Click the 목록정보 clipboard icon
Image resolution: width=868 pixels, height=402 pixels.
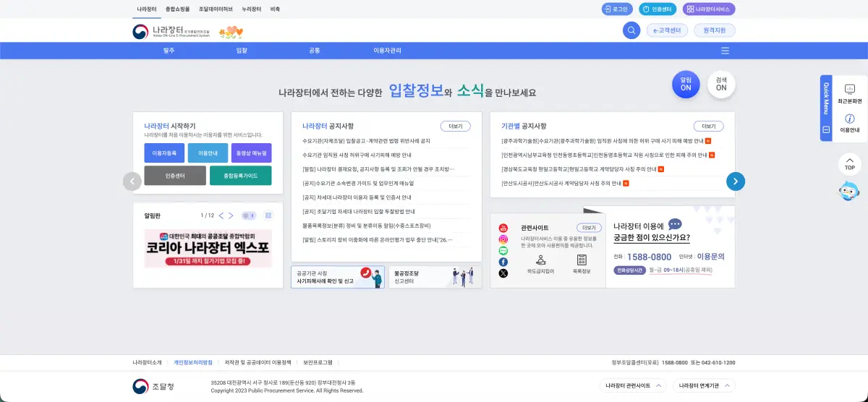(582, 260)
